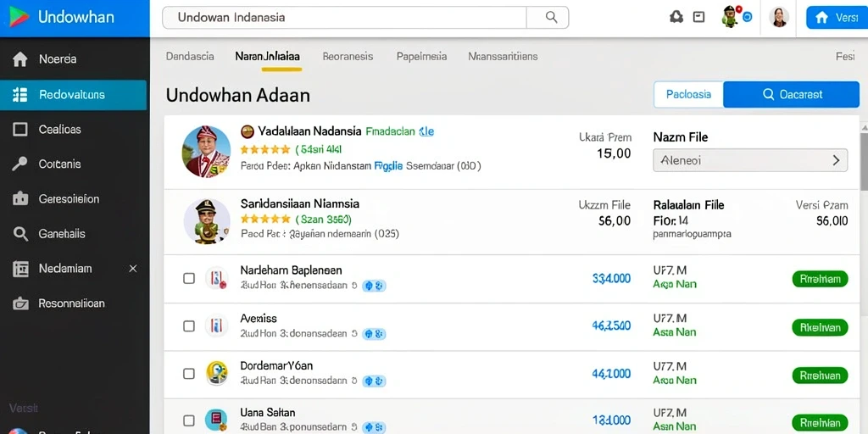Click the app icon for Uana Saltan
Image resolution: width=868 pixels, height=434 pixels.
click(216, 420)
